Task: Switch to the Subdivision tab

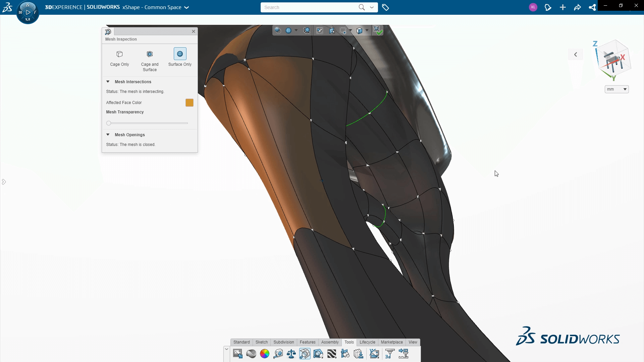Action: click(283, 342)
